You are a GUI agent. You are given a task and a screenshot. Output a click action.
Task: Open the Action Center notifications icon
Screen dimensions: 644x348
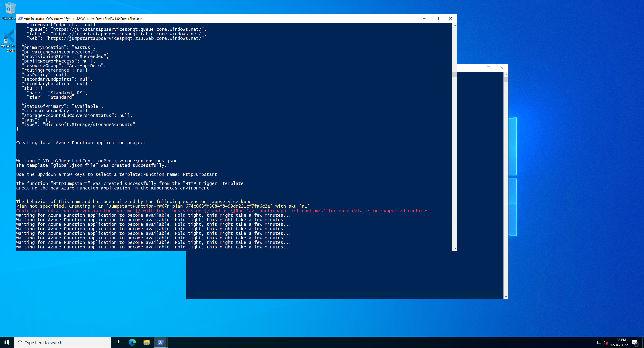635,342
